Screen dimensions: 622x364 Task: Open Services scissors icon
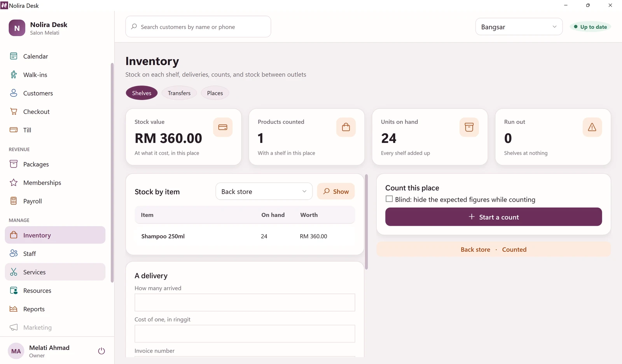pyautogui.click(x=14, y=272)
